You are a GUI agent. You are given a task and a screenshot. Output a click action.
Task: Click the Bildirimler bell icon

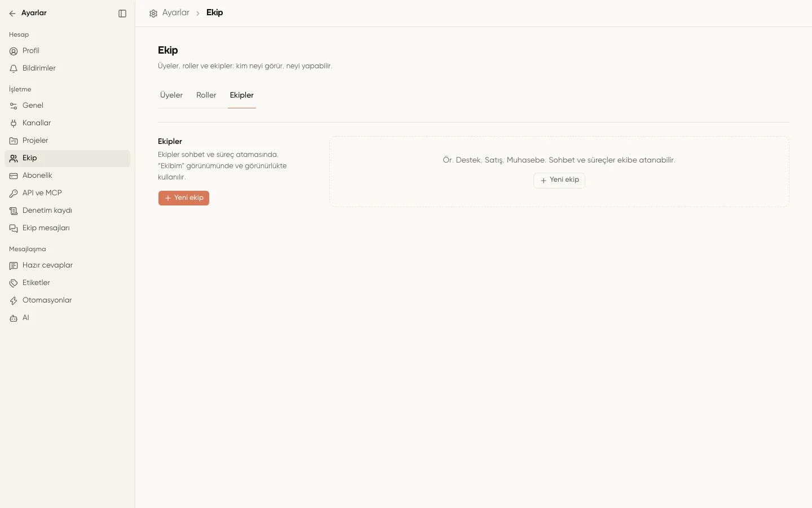pyautogui.click(x=14, y=69)
